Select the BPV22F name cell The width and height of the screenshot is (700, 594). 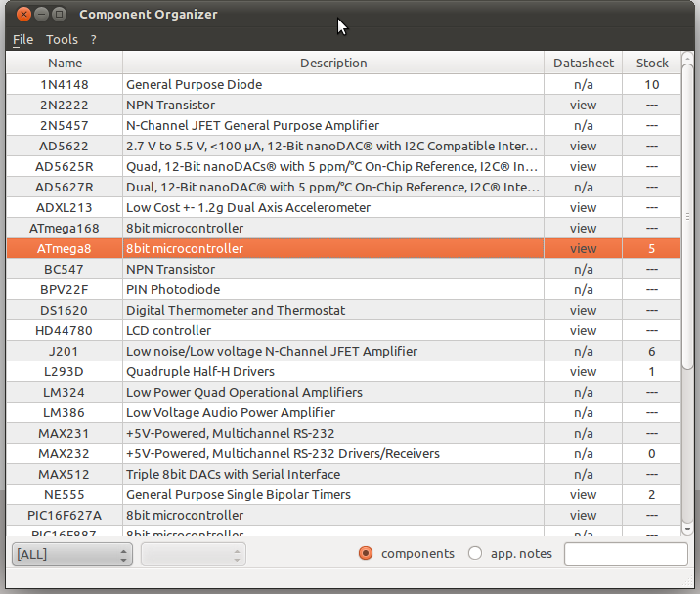(x=65, y=290)
